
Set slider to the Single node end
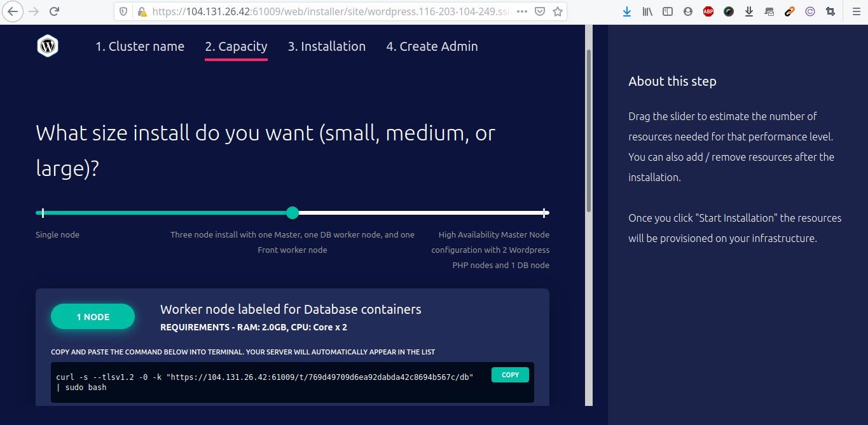pos(43,213)
